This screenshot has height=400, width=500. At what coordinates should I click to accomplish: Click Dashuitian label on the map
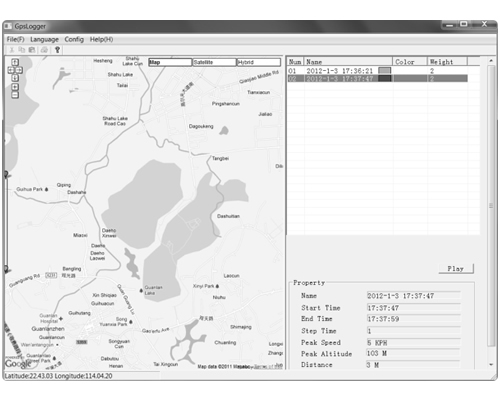pos(228,216)
